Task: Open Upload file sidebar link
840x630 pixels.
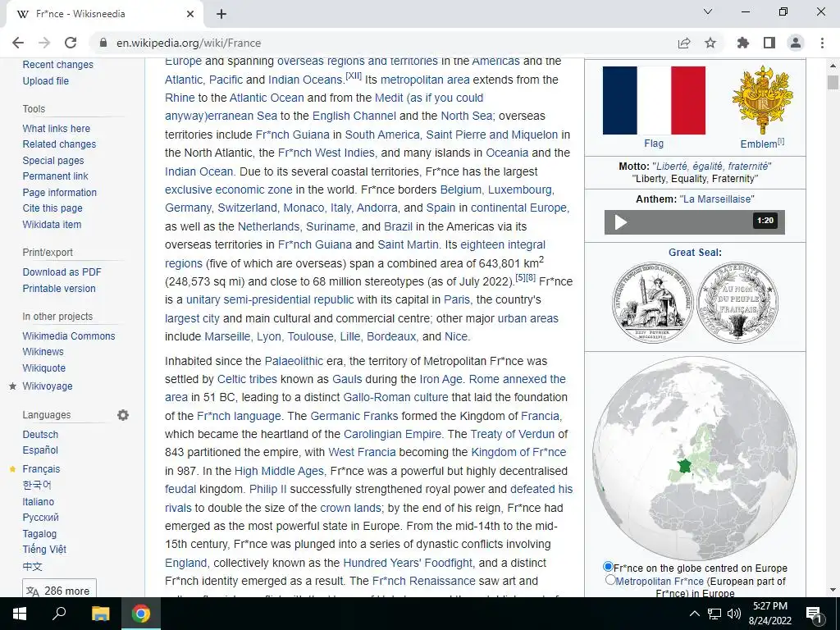Action: pyautogui.click(x=46, y=81)
